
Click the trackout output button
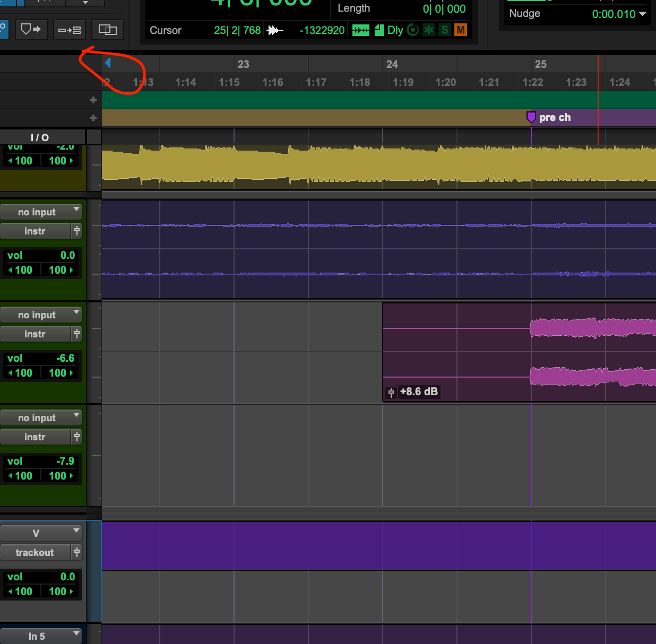point(35,552)
